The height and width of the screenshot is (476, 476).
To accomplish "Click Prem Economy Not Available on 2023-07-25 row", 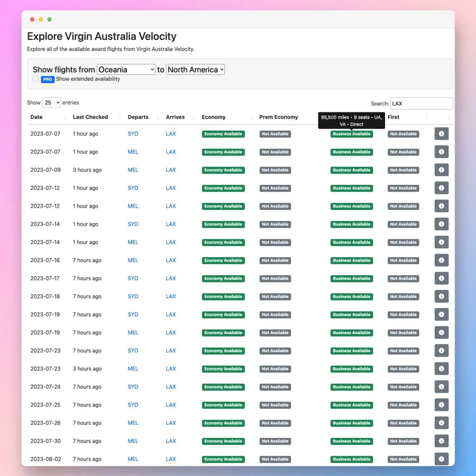I will 275,405.
